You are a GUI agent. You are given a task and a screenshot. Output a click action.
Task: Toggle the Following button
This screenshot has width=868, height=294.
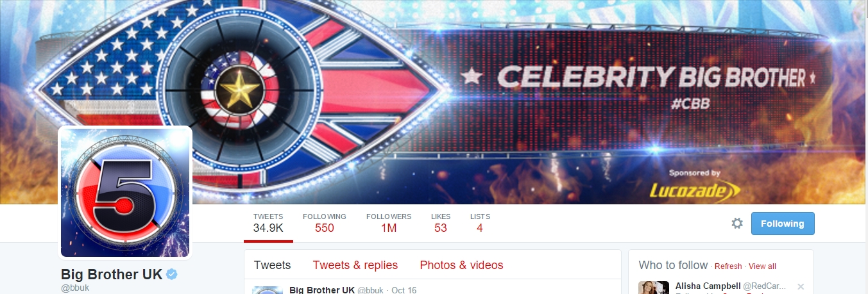point(783,224)
